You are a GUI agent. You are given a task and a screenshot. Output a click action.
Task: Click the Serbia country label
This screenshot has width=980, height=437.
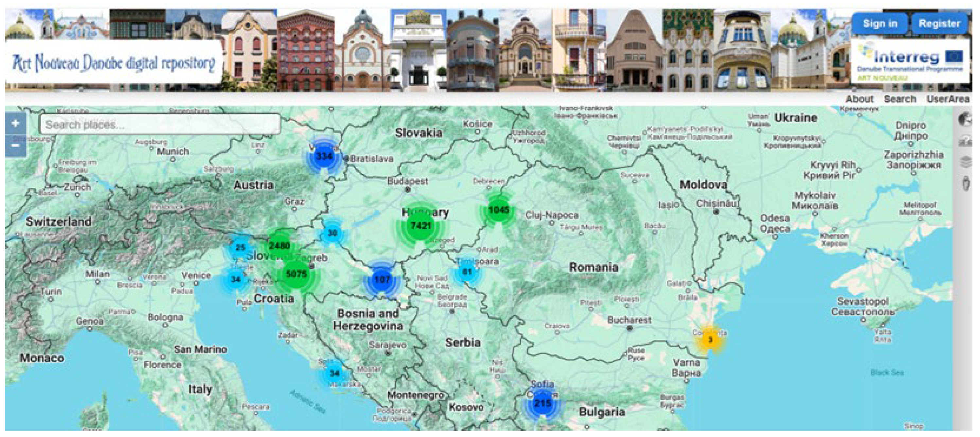463,343
